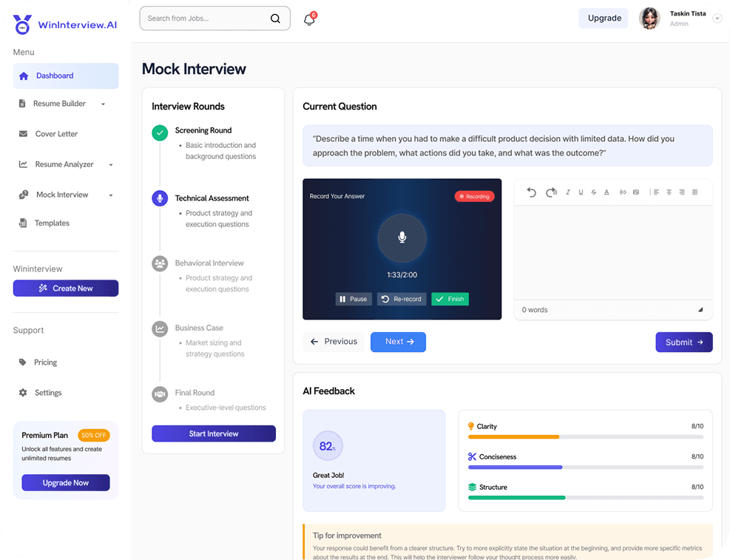The height and width of the screenshot is (560, 730).
Task: Center-align the text in the answer editor
Action: pos(669,192)
